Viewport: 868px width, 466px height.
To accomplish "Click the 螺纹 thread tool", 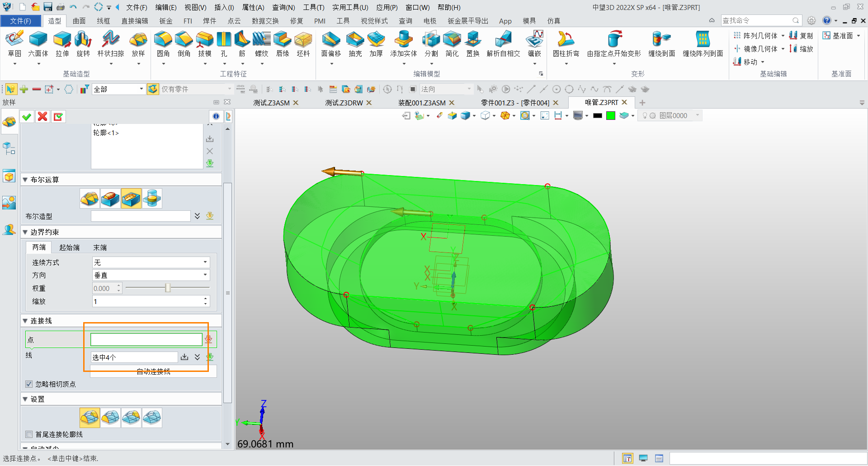I will [x=262, y=44].
